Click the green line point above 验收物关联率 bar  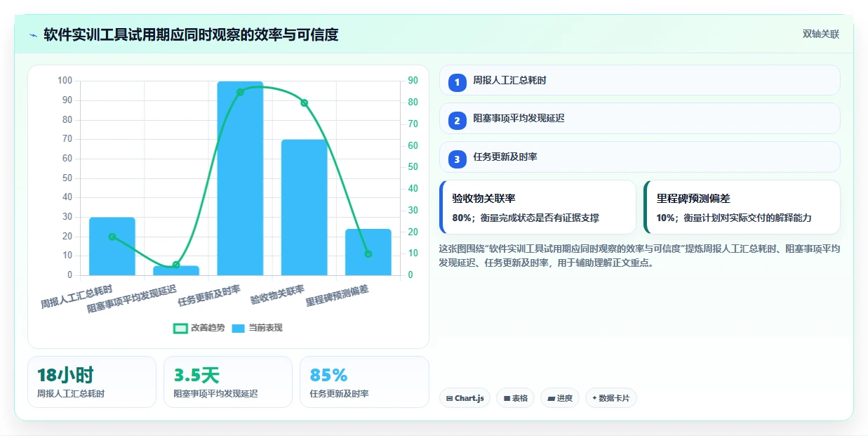coord(305,103)
